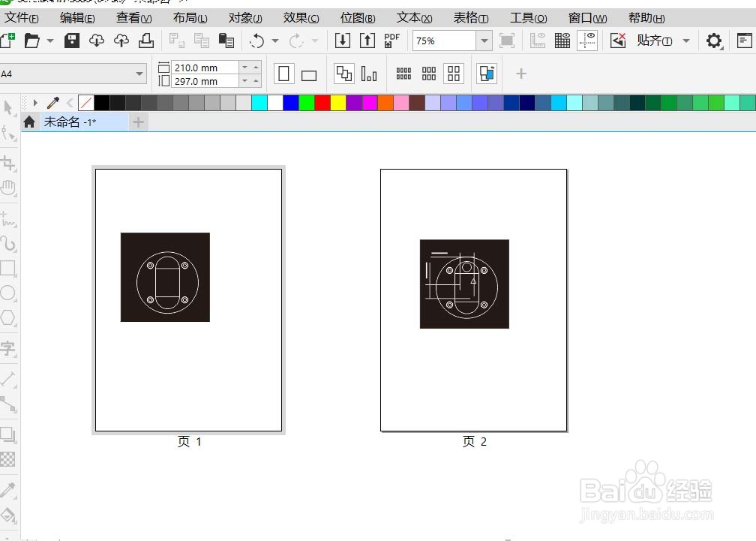Open the Options gear icon
The image size is (756, 541).
[x=714, y=41]
